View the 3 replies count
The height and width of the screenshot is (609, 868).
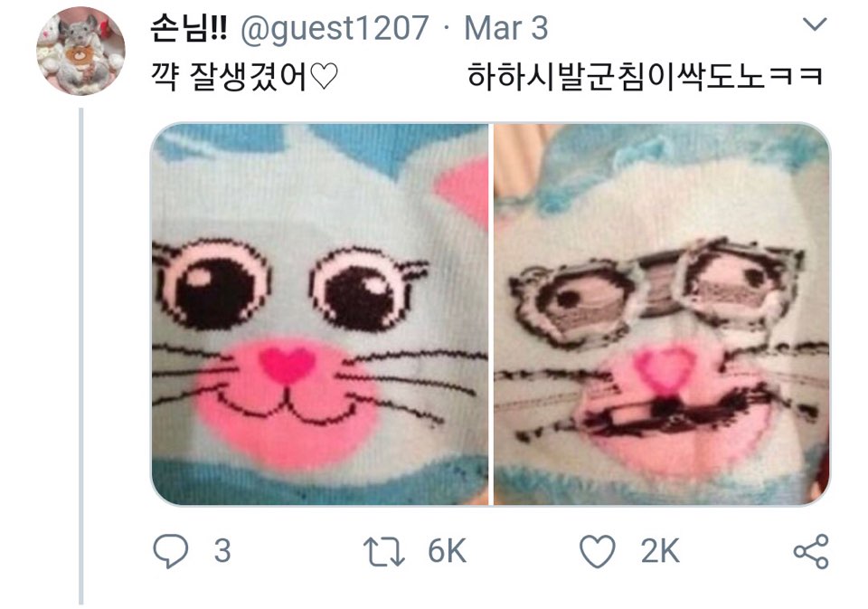coord(222,551)
